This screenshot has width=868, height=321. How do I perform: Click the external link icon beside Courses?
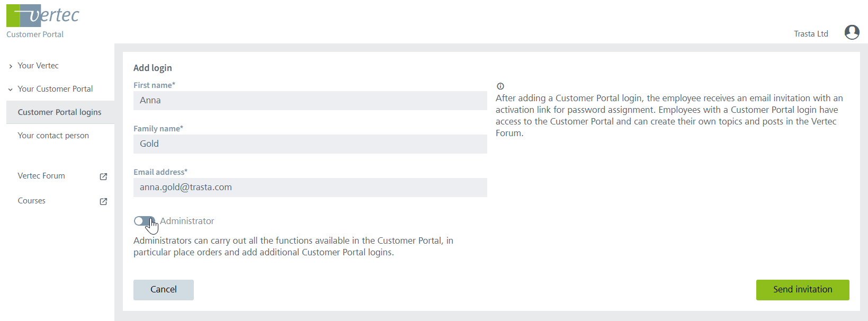pyautogui.click(x=104, y=201)
